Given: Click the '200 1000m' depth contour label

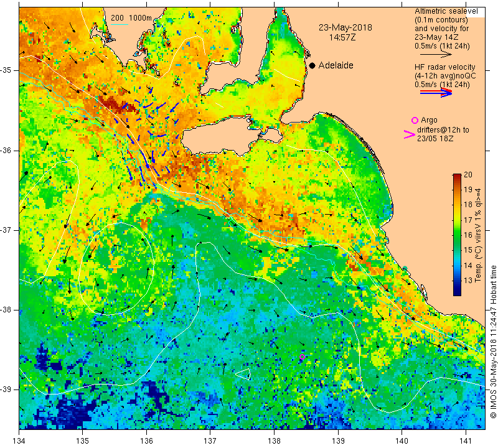Looking at the screenshot, I should (x=131, y=18).
